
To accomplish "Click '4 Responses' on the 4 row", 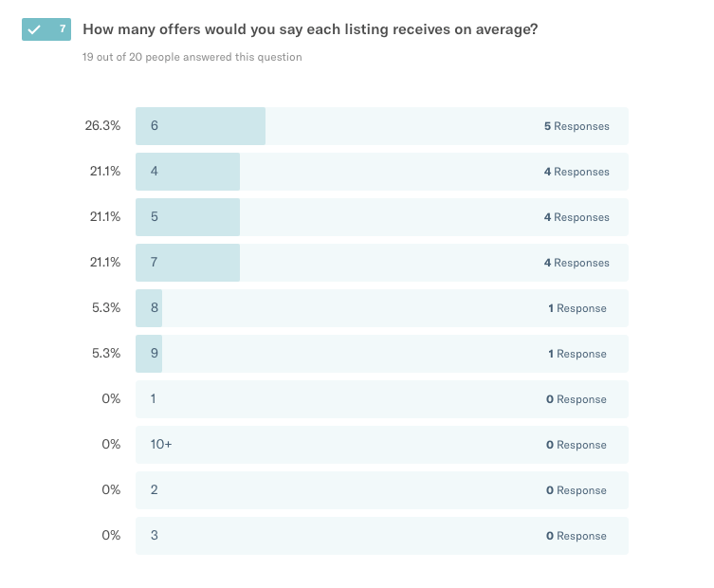I will click(577, 172).
